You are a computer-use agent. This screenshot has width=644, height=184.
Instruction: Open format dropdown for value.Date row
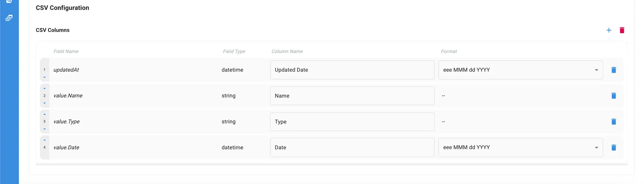(x=521, y=148)
